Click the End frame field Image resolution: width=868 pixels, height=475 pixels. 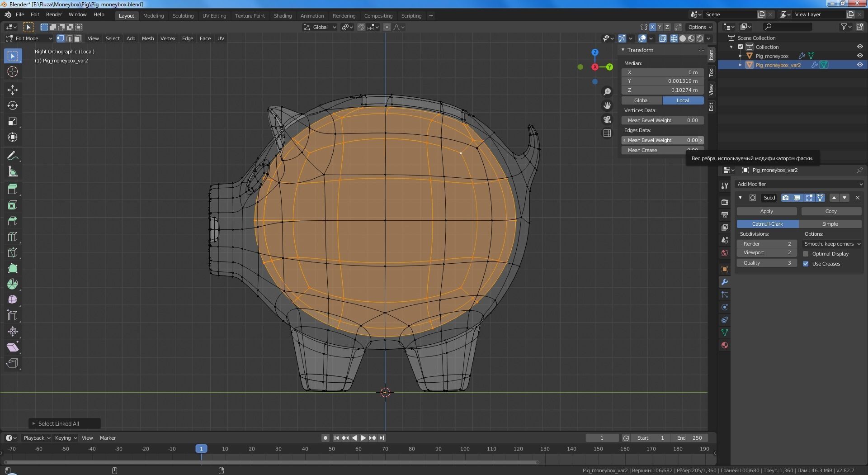pyautogui.click(x=689, y=438)
